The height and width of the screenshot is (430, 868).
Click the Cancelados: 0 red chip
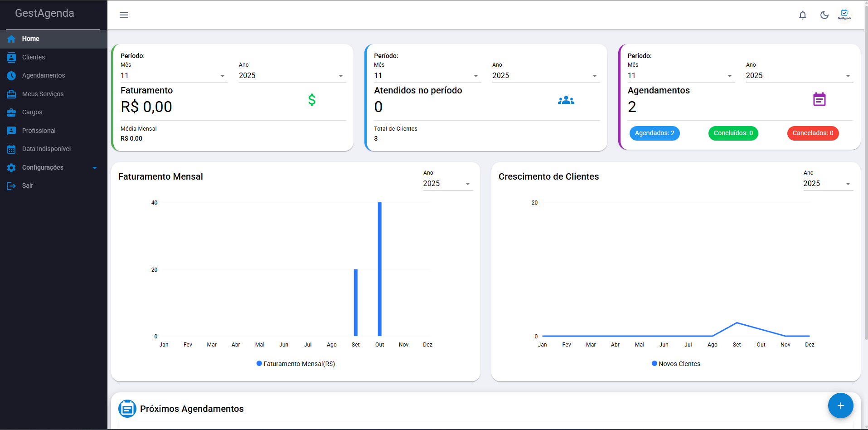tap(812, 133)
